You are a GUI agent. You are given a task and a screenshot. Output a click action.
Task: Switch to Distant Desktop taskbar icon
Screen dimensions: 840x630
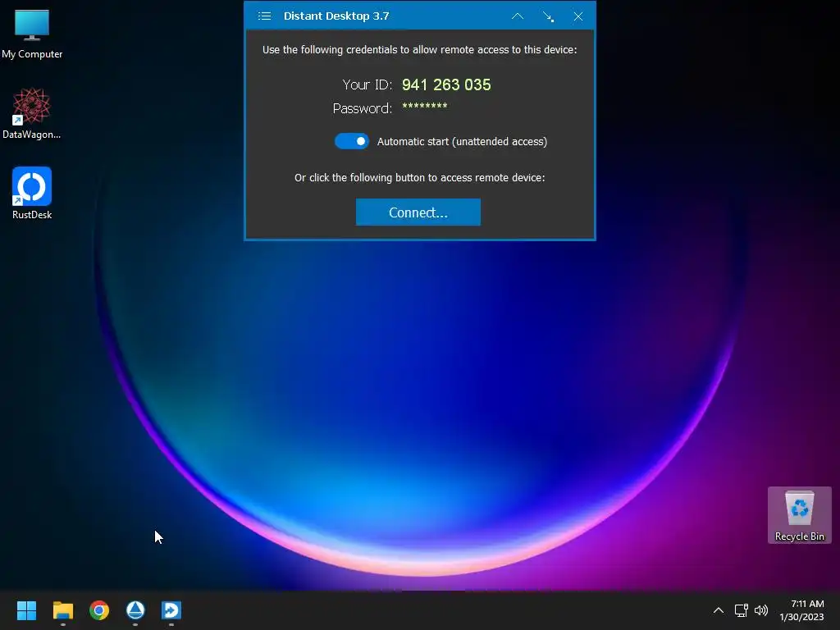coord(171,610)
